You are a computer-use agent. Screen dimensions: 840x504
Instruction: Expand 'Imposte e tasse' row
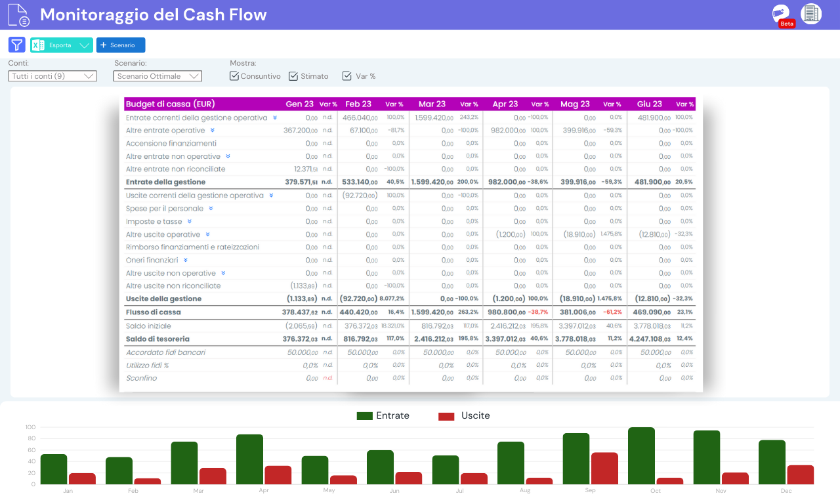189,222
